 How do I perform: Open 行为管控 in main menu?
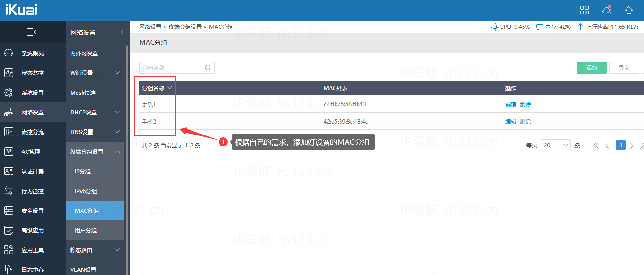point(33,191)
